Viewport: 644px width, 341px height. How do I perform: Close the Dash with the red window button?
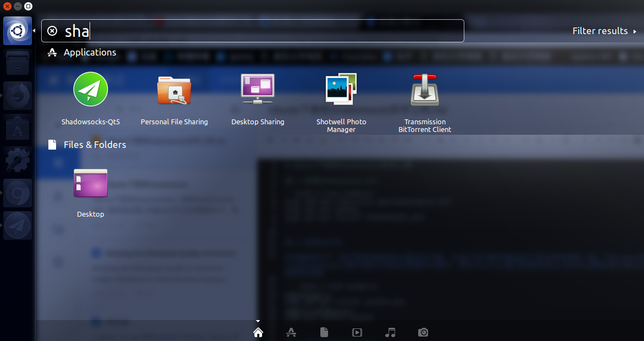click(x=7, y=6)
